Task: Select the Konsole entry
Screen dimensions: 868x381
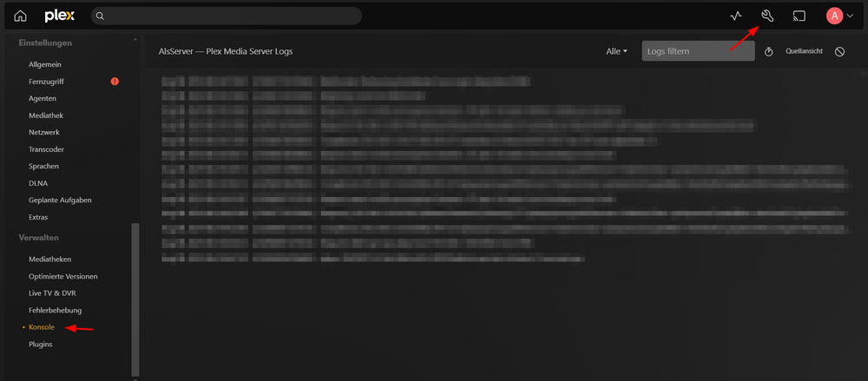Action: pyautogui.click(x=42, y=327)
